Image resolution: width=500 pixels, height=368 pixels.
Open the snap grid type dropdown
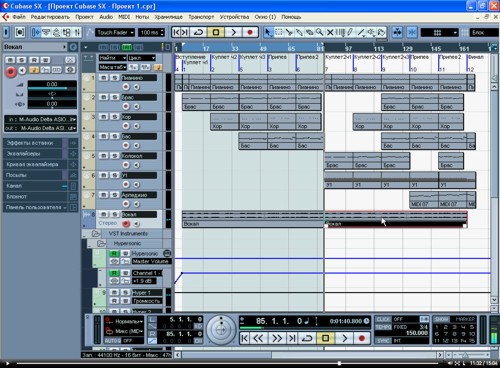click(x=439, y=32)
